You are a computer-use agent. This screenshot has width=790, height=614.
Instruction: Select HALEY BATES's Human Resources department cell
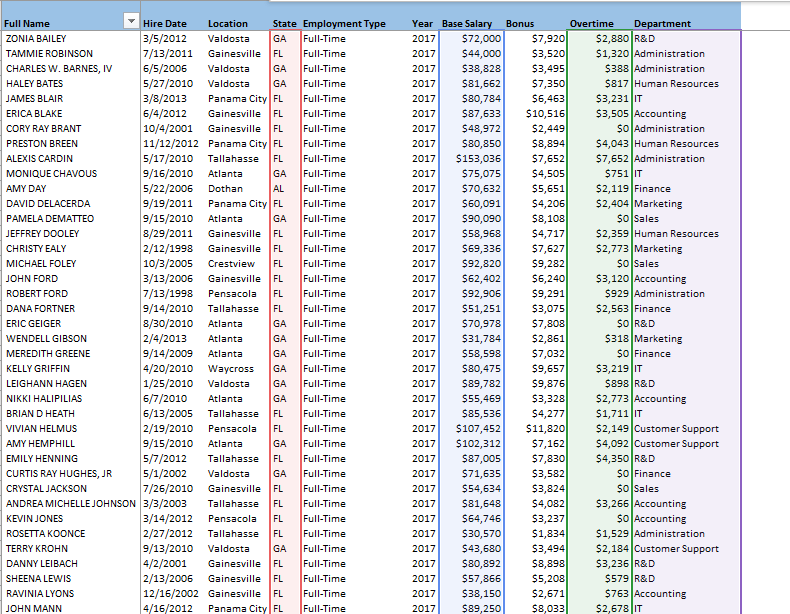click(x=676, y=84)
